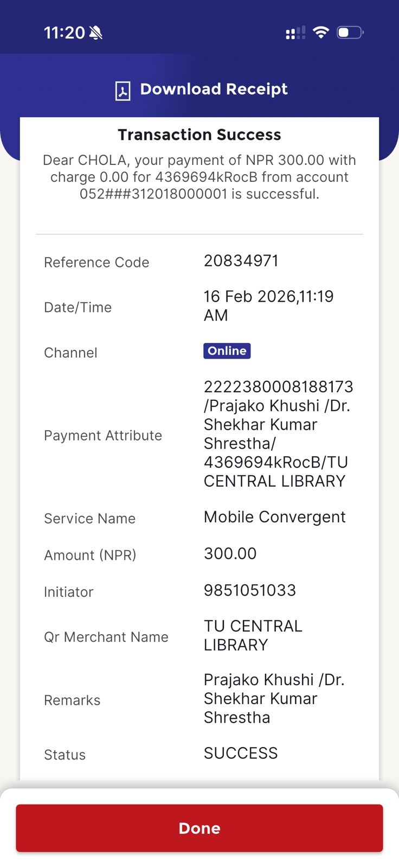Tap the cellular signal bars icon
The image size is (399, 868).
point(295,33)
